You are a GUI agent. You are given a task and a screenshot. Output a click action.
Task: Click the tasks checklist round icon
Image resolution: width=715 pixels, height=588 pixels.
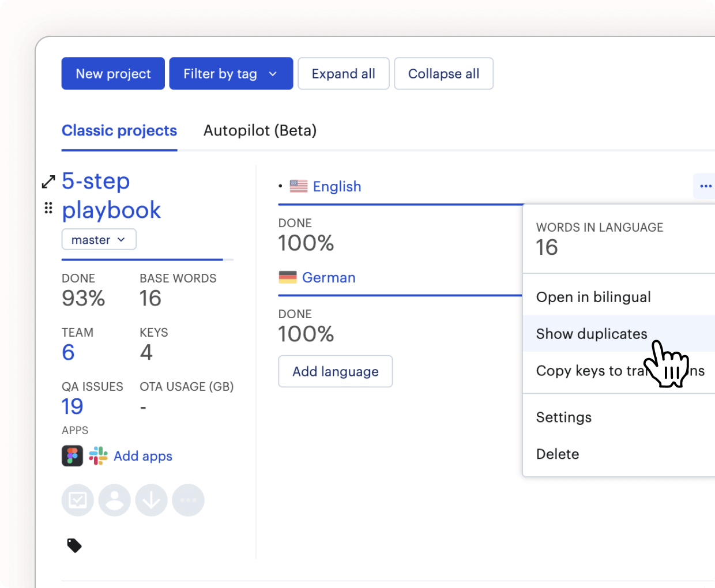(78, 500)
